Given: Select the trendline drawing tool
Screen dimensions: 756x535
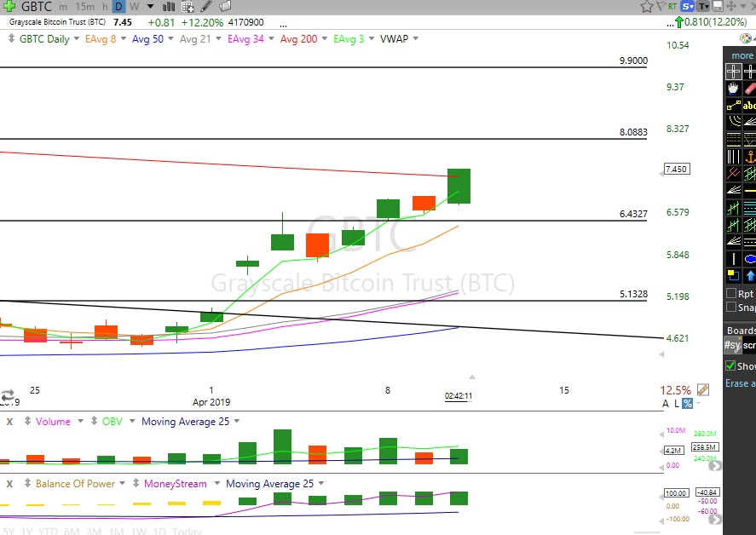Looking at the screenshot, I should coord(733,105).
